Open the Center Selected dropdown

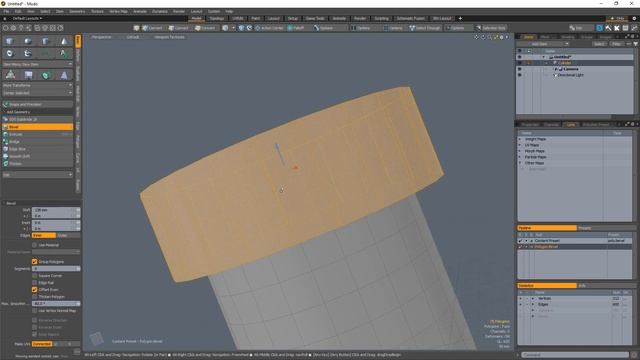coord(38,93)
